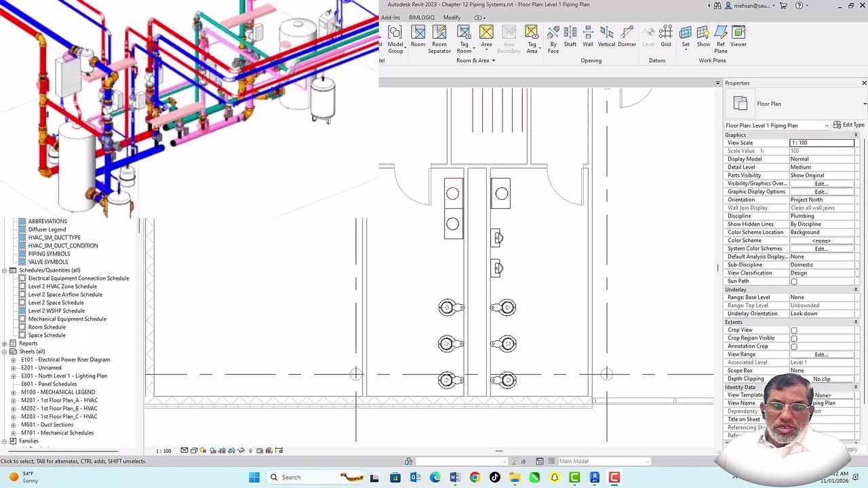868x488 pixels.
Task: Open Autodesk App Store cart icon
Action: coord(783,5)
